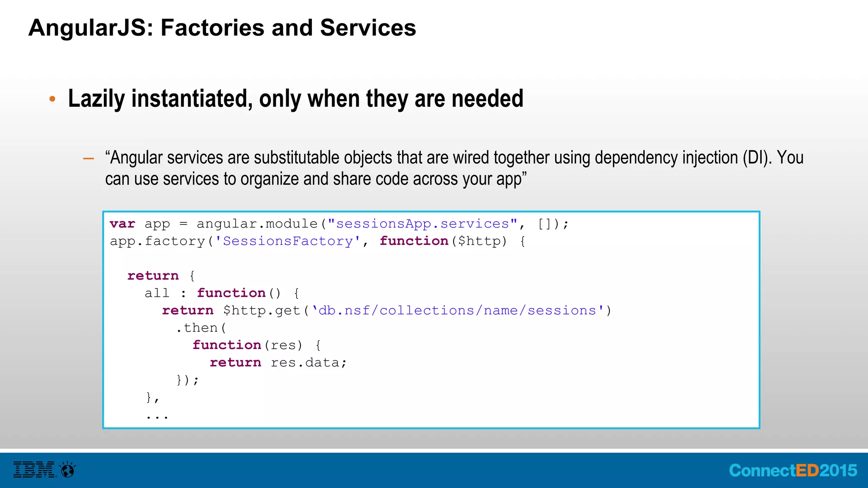Click the return keyword inside the code block
This screenshot has width=868, height=488.
pyautogui.click(x=153, y=275)
